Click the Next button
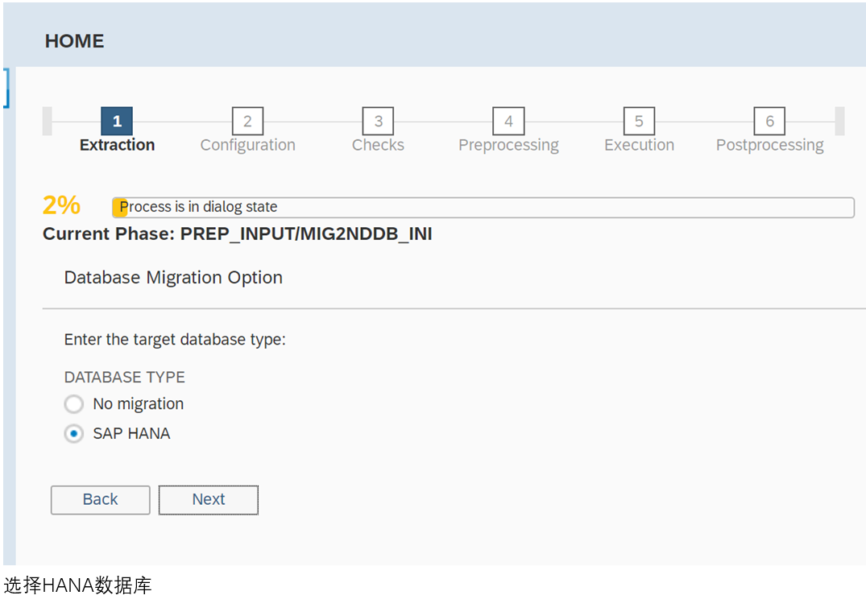The width and height of the screenshot is (866, 616). click(208, 500)
